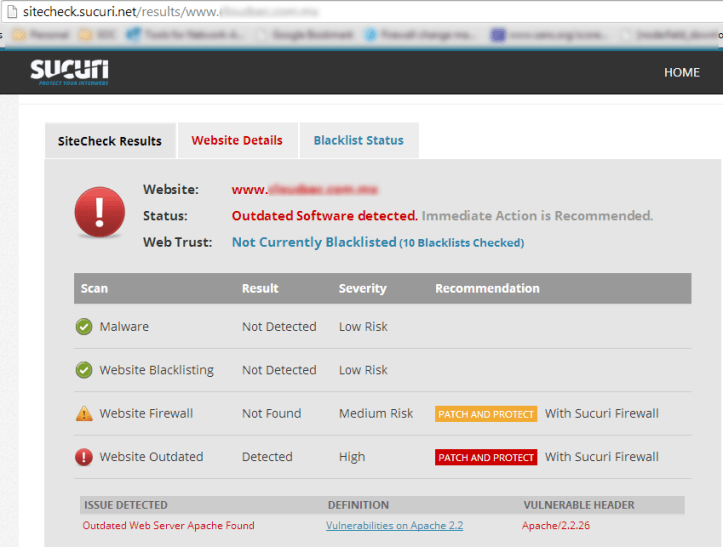This screenshot has height=547, width=723.
Task: Click the page icon in address bar
Action: [x=11, y=10]
